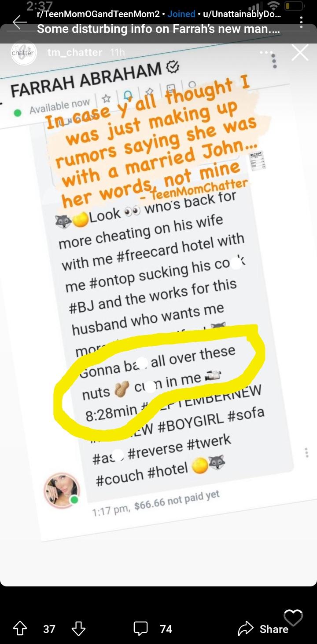Close the story with the X icon
The image size is (317, 644).
pyautogui.click(x=300, y=53)
